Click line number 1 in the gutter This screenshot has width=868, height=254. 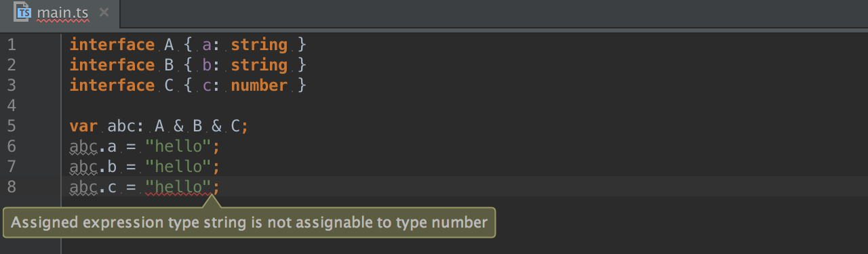coord(12,45)
